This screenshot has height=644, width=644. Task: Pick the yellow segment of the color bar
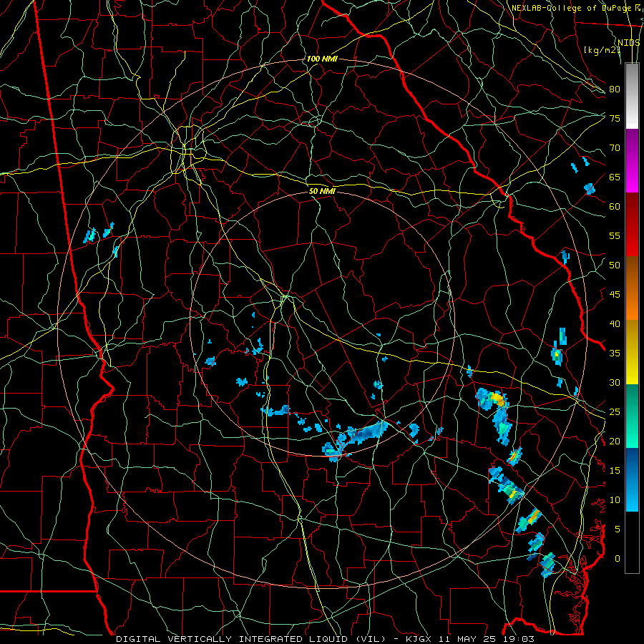click(632, 352)
